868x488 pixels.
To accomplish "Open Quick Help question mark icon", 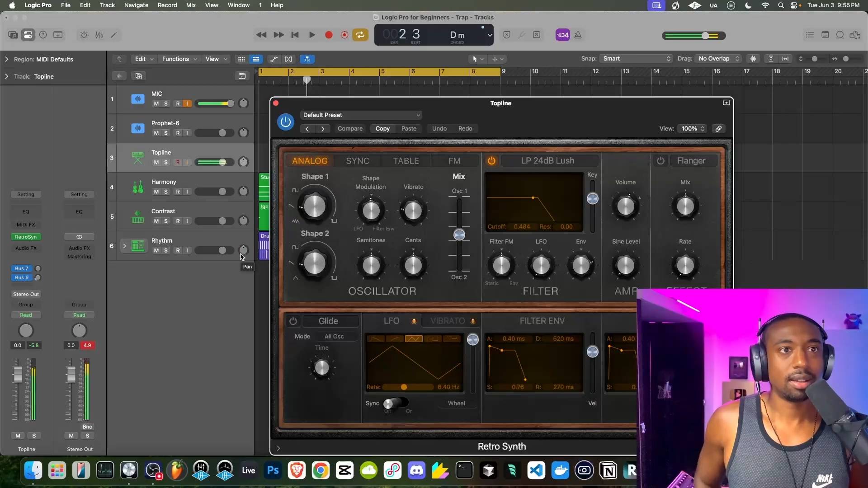I will [x=43, y=35].
